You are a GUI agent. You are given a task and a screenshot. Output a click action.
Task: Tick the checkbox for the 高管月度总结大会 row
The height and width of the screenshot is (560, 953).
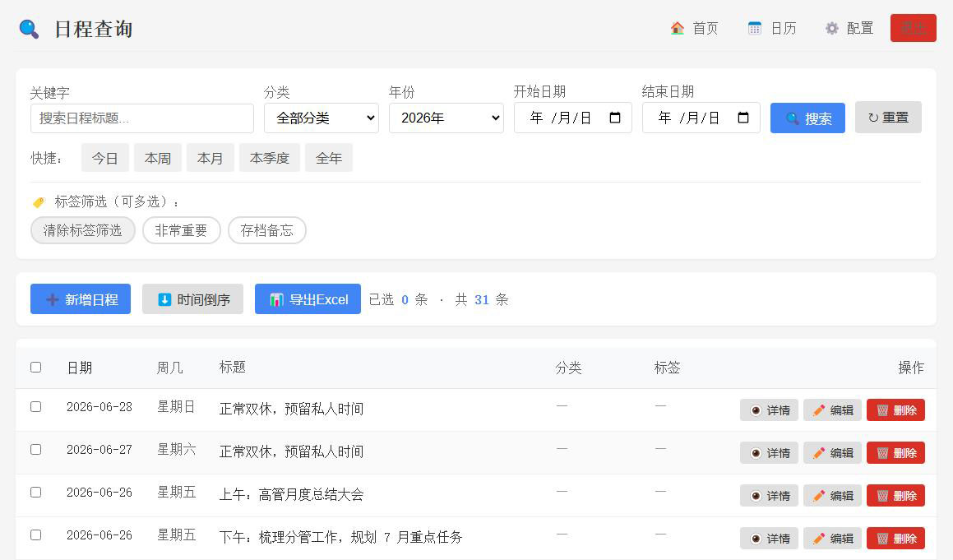36,492
